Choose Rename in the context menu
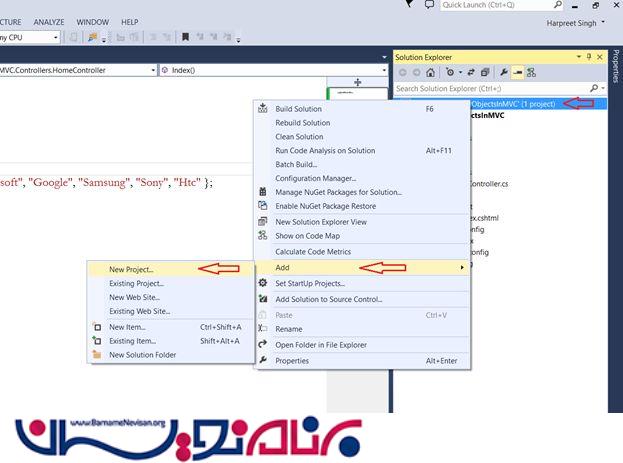The height and width of the screenshot is (463, 623). coord(362,329)
